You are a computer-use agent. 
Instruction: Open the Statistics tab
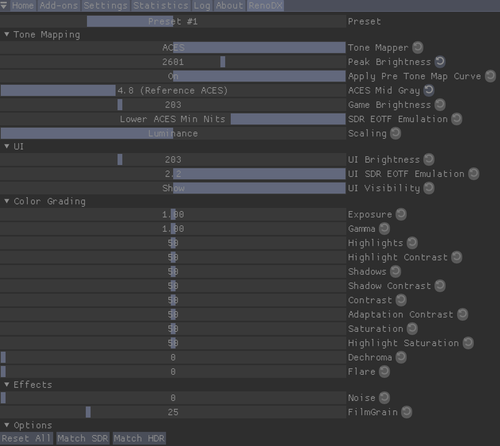coord(161,6)
